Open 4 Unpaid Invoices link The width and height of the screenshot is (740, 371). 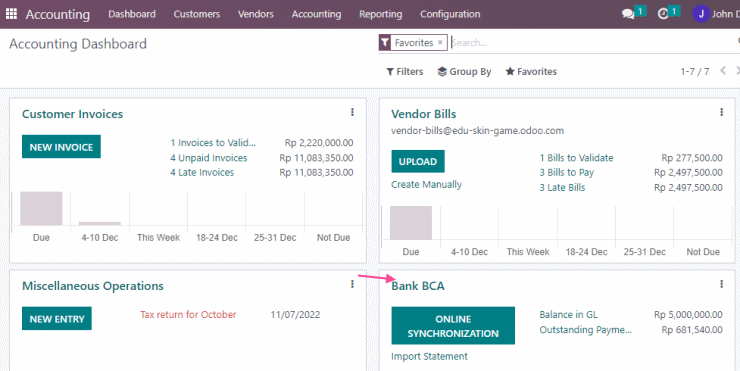coord(209,158)
